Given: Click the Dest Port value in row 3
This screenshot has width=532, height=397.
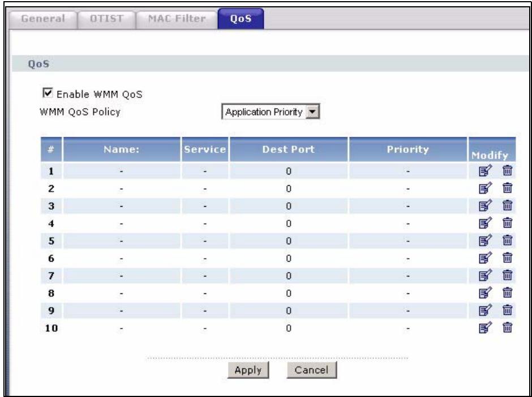Looking at the screenshot, I should 289,206.
